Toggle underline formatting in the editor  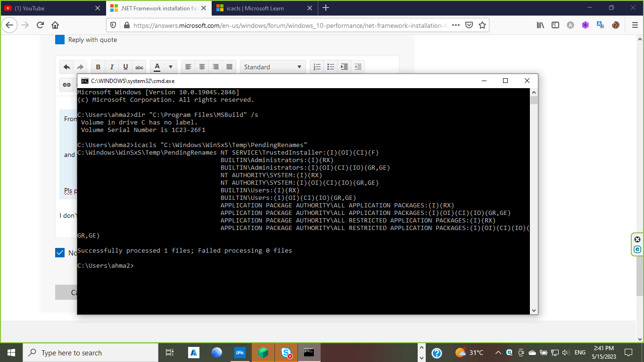pyautogui.click(x=125, y=67)
